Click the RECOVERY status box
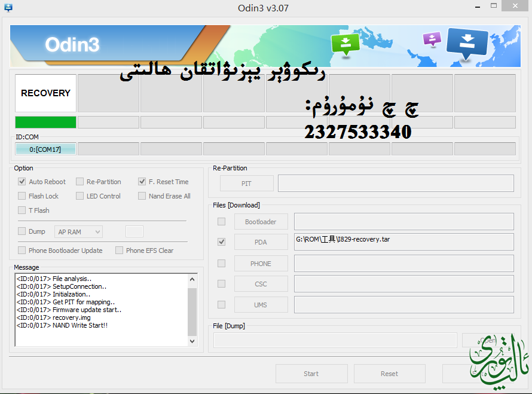 click(45, 93)
